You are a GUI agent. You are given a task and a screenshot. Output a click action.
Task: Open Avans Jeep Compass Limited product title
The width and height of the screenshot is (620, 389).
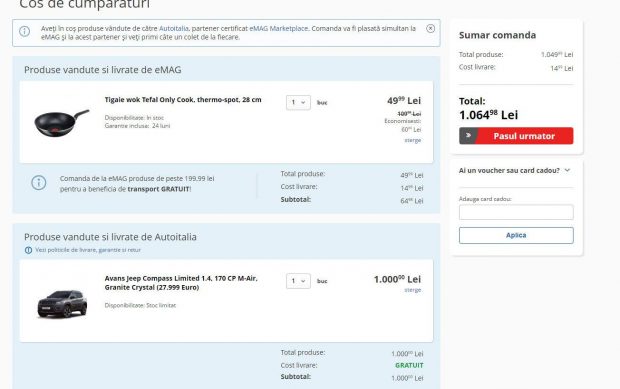tap(181, 283)
